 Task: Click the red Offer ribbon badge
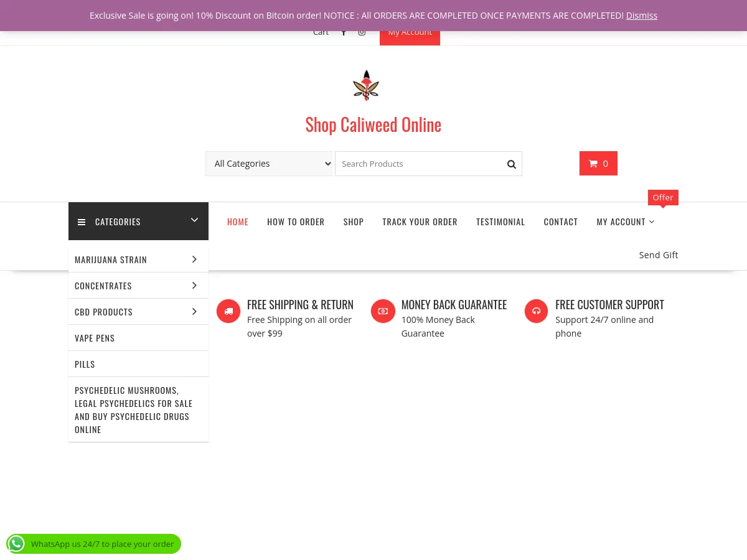click(662, 197)
